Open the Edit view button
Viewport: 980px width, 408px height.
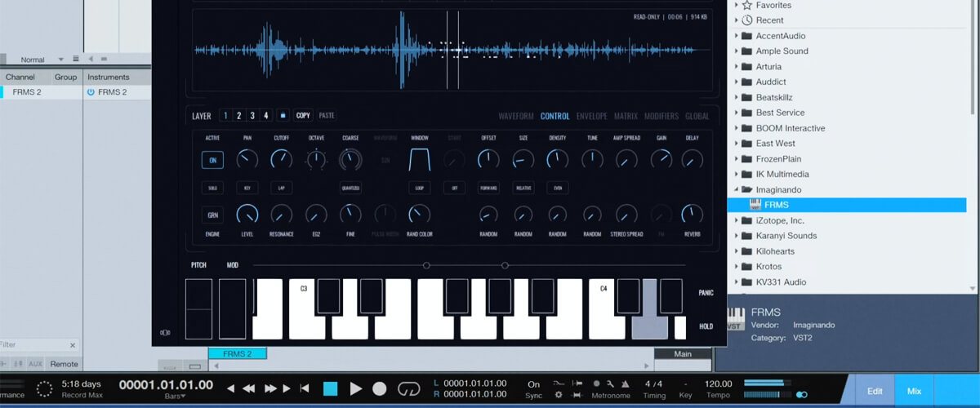point(875,391)
